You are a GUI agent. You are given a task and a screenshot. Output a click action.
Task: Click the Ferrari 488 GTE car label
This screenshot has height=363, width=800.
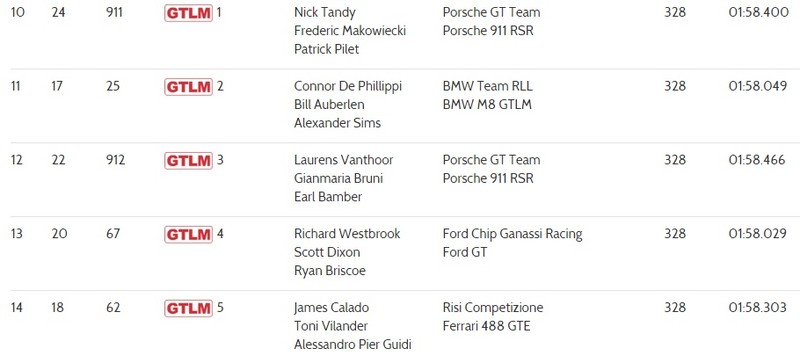tap(486, 326)
